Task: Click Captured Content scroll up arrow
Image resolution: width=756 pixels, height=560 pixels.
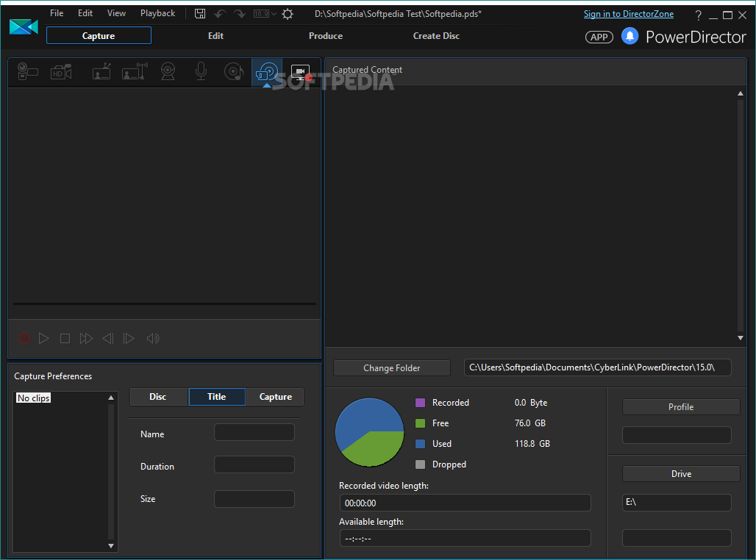Action: [x=741, y=93]
